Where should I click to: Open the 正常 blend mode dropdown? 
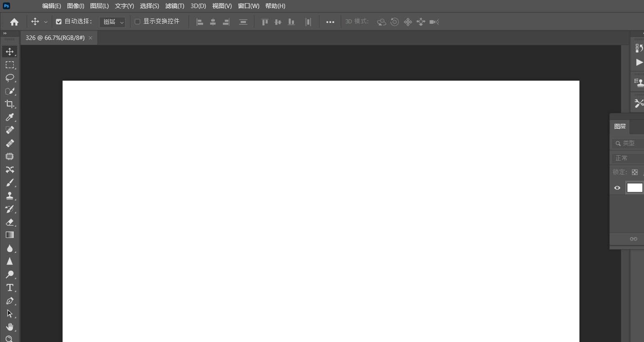click(628, 158)
